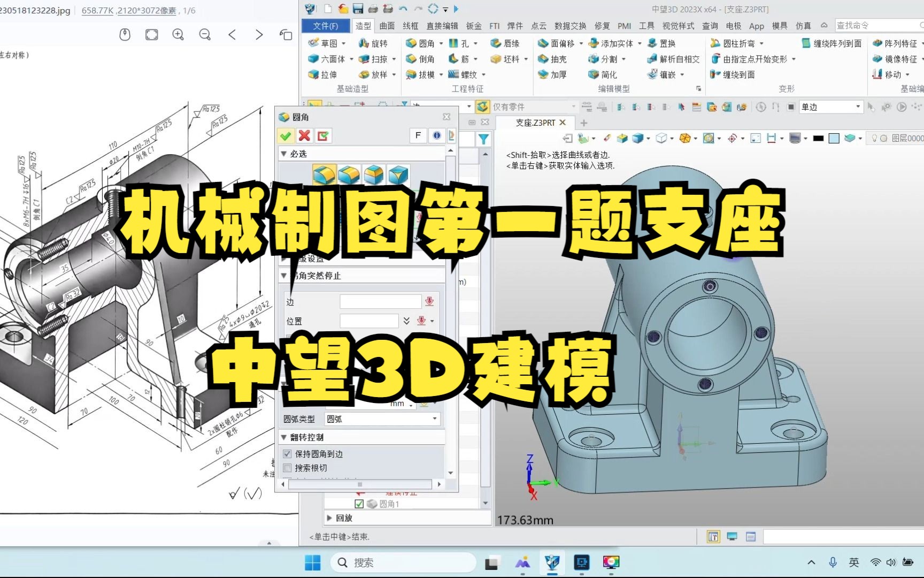Click the apply-and-repeat icon in fillet dialog

323,136
